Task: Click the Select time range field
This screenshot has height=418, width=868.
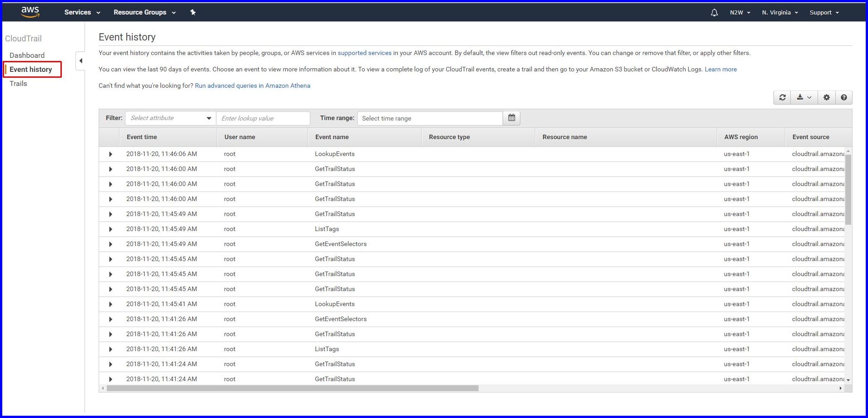Action: pos(430,118)
